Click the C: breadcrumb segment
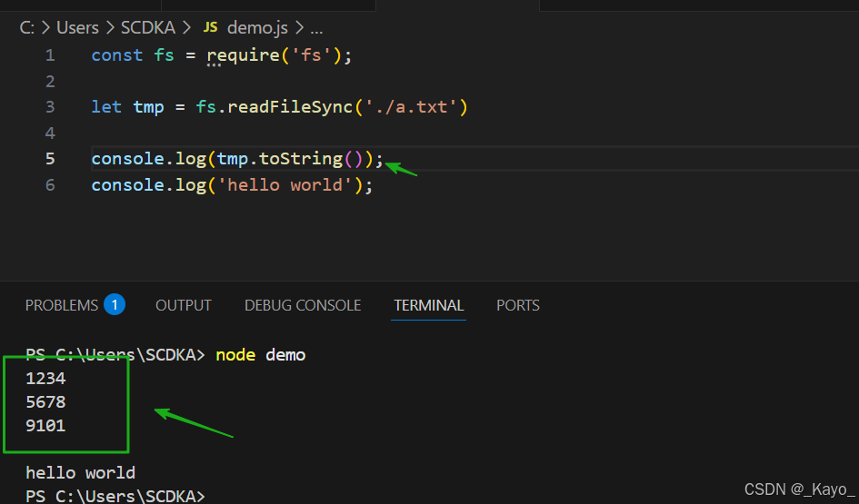Image resolution: width=859 pixels, height=504 pixels. 27,27
